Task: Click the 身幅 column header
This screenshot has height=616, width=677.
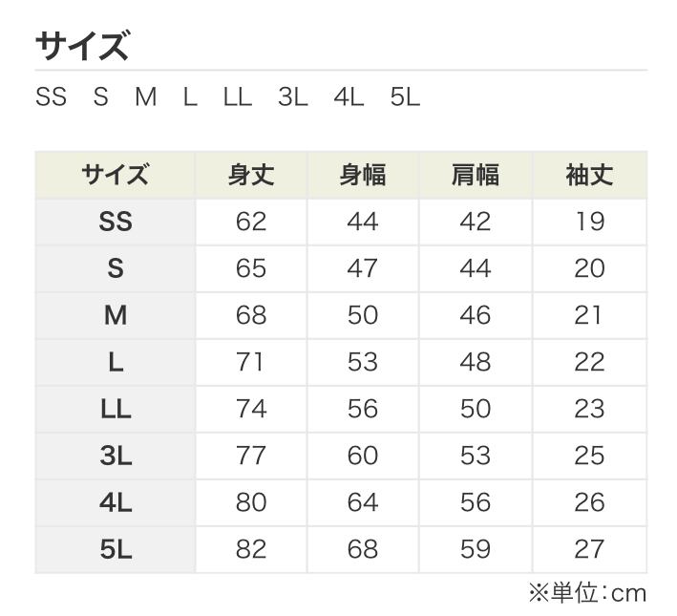Action: (x=363, y=176)
